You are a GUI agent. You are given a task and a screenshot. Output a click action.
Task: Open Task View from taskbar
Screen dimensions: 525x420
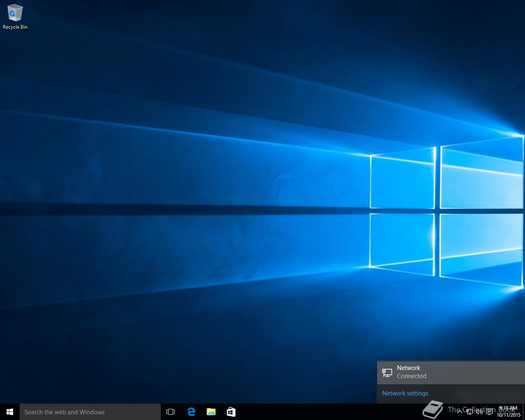[x=171, y=412]
